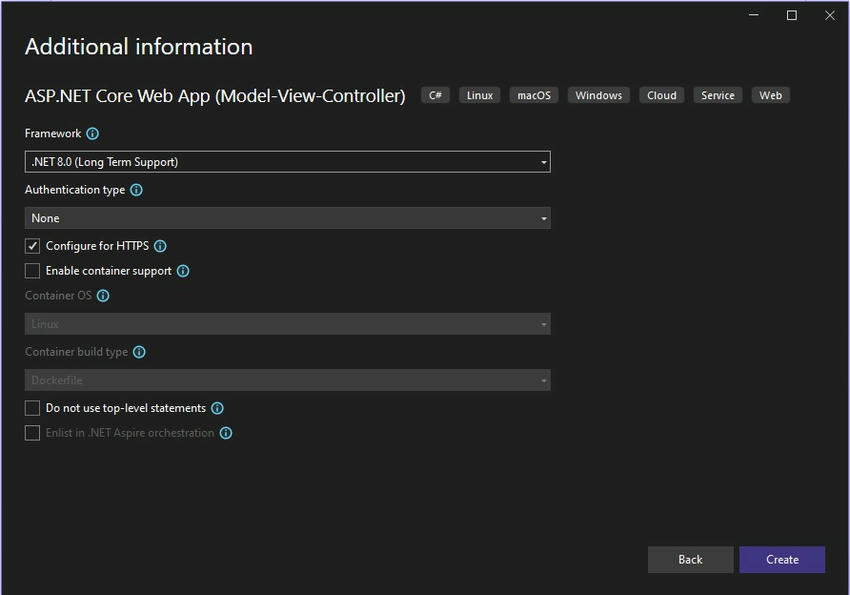The image size is (850, 595).
Task: Click the Create button
Action: [x=782, y=559]
